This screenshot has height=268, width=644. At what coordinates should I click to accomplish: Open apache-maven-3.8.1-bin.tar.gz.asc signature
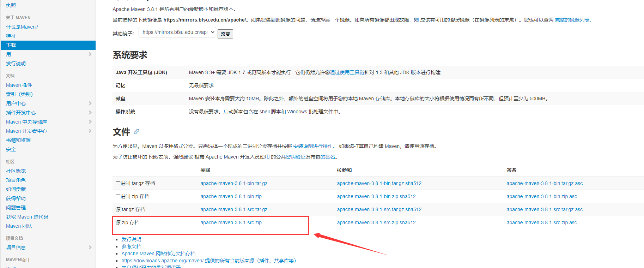[545, 183]
